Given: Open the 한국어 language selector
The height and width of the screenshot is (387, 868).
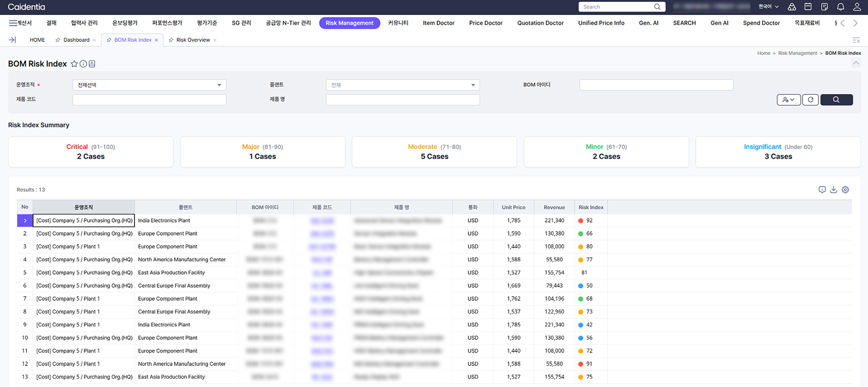Looking at the screenshot, I should pyautogui.click(x=768, y=7).
